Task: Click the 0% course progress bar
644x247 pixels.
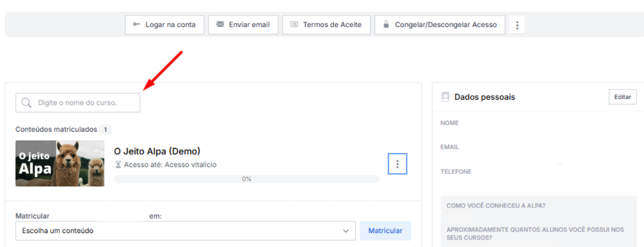Action: pos(247,179)
